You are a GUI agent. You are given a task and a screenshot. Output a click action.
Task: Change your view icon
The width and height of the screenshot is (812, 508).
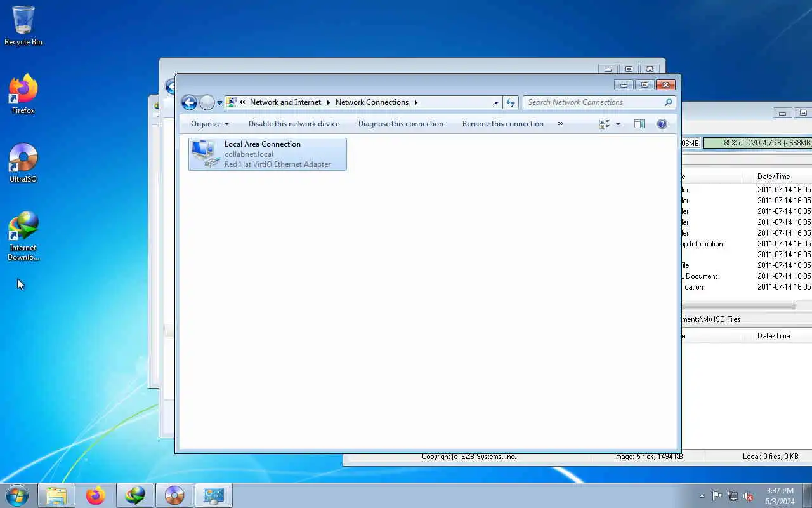(605, 124)
